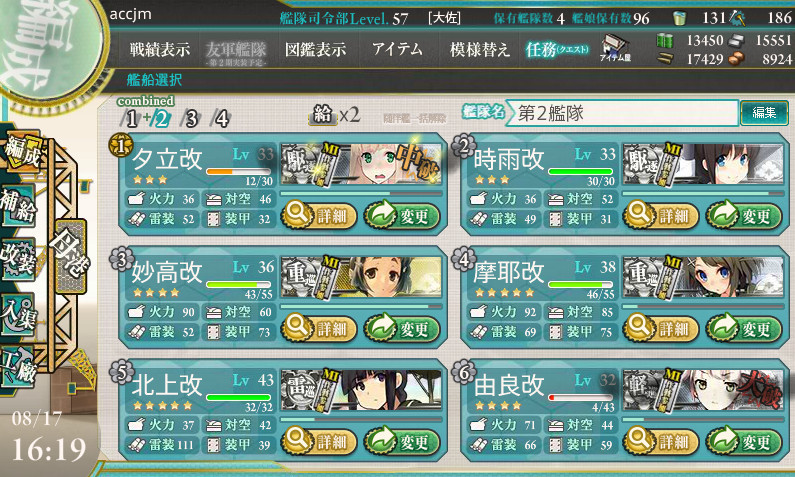Open the 戦績表示 menu
The height and width of the screenshot is (477, 795).
[160, 49]
